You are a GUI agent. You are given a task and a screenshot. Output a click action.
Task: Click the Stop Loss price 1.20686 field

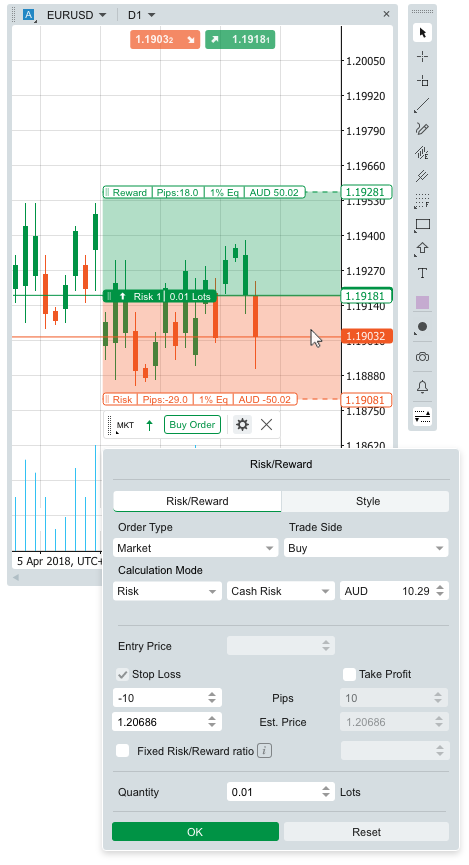pyautogui.click(x=167, y=722)
